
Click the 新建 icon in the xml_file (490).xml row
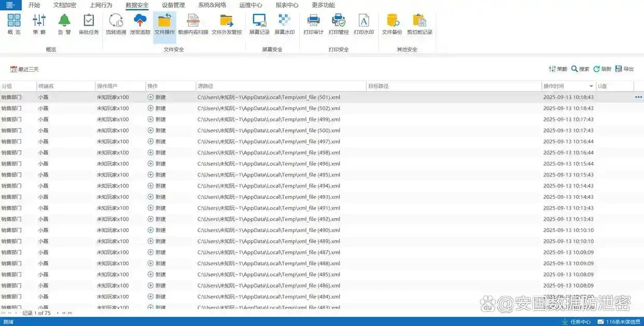tap(151, 230)
